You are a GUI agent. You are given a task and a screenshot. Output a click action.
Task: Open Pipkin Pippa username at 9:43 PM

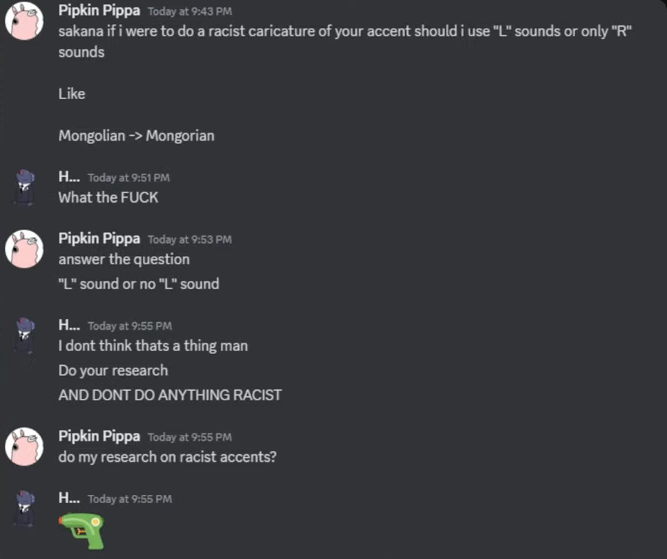tap(99, 10)
